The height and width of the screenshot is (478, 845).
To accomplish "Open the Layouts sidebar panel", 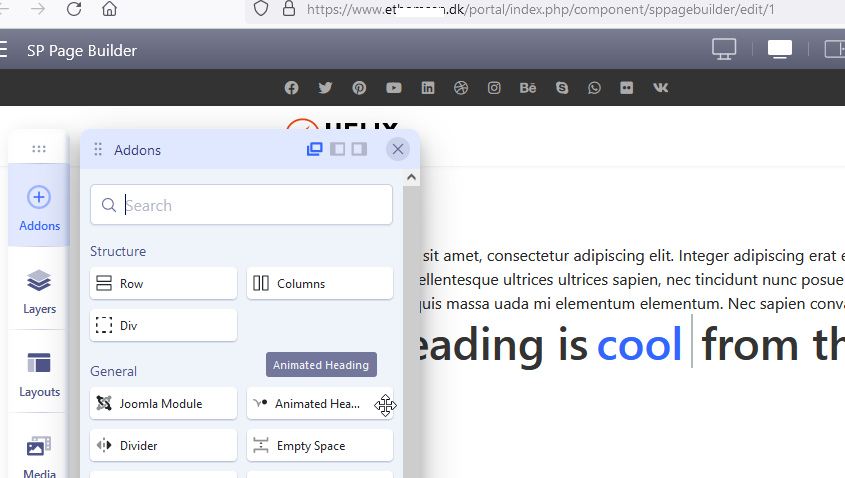I will click(x=39, y=372).
